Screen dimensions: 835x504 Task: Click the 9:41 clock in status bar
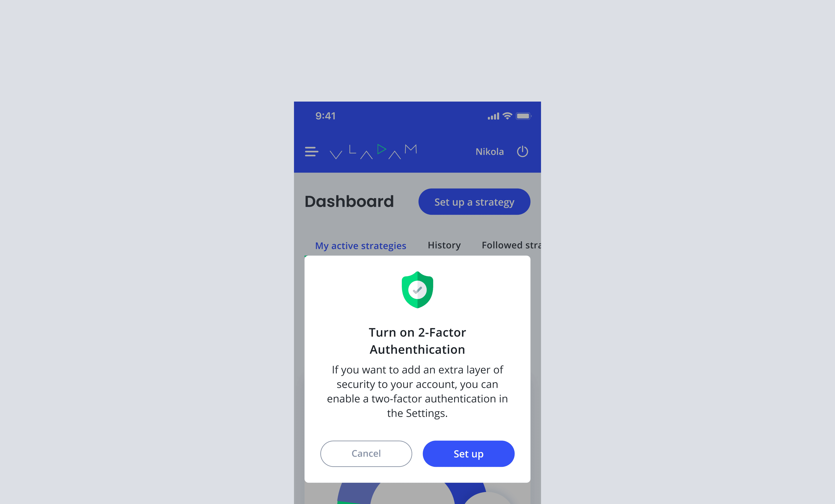[325, 116]
